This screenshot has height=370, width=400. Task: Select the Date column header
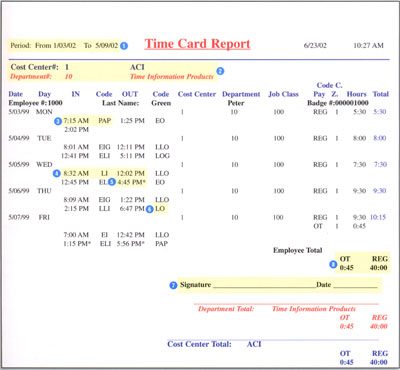(x=16, y=94)
